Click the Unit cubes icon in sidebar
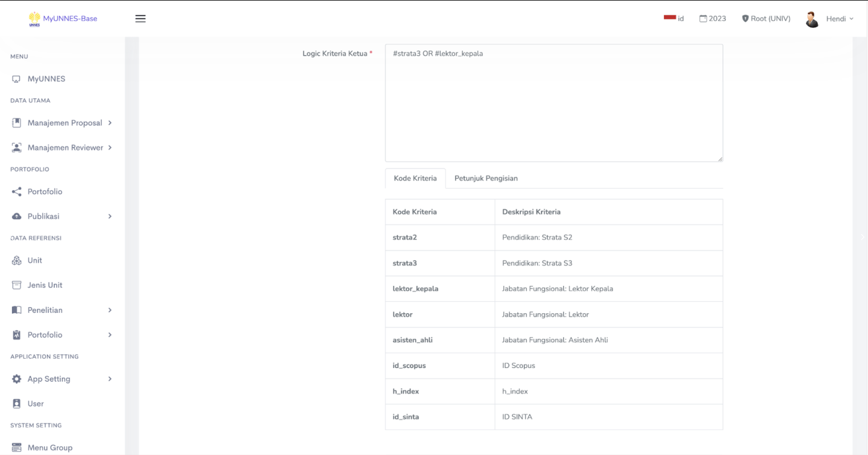The width and height of the screenshot is (868, 455). click(x=16, y=260)
